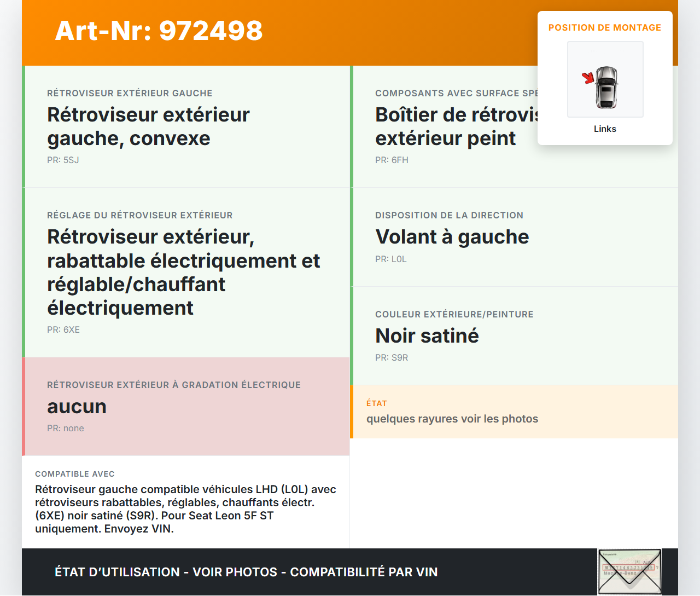Click the PR: L0L code
The width and height of the screenshot is (700, 596).
pos(391,259)
